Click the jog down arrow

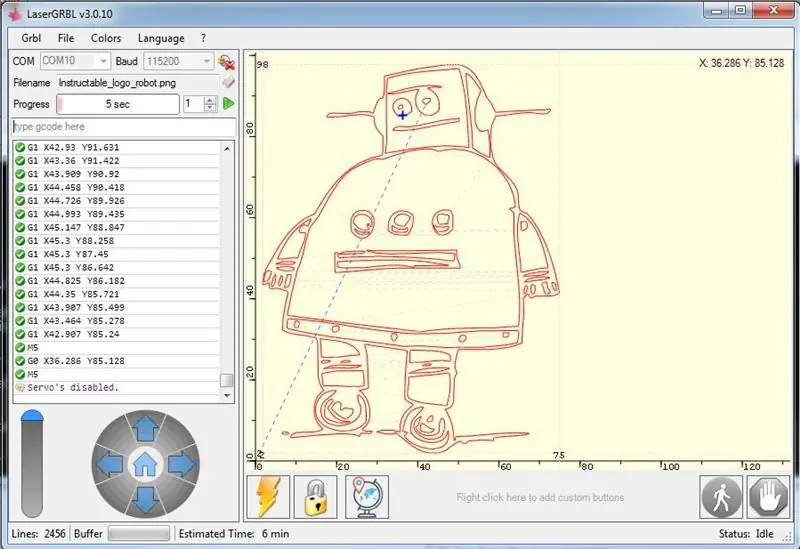tap(145, 500)
